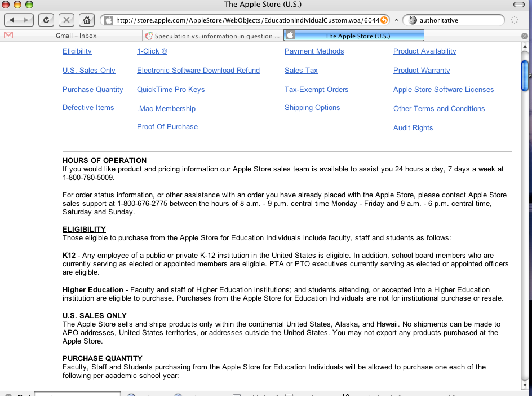This screenshot has width=532, height=396.
Task: Switch to the Gmail - Inbox tab
Action: (76, 36)
